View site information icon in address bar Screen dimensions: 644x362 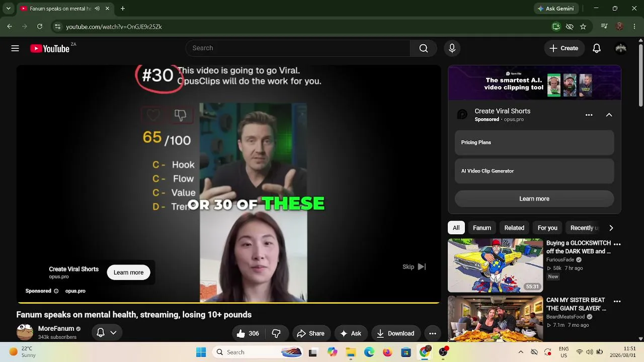57,27
